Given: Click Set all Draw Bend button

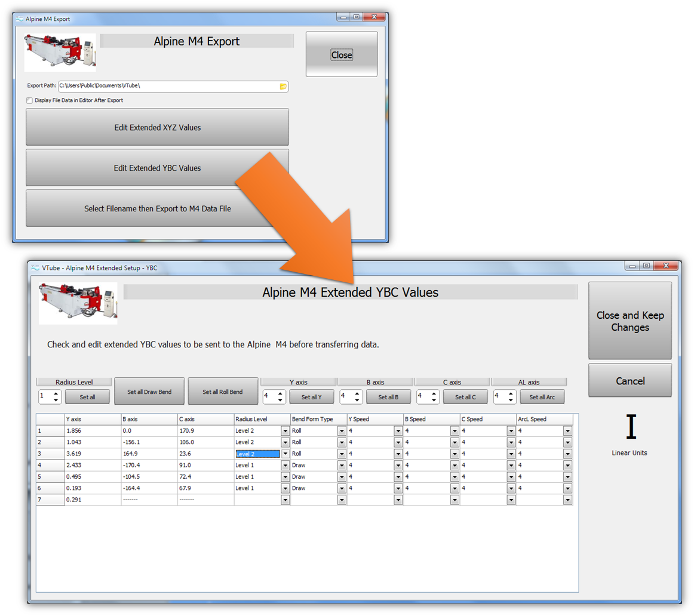Looking at the screenshot, I should point(149,392).
